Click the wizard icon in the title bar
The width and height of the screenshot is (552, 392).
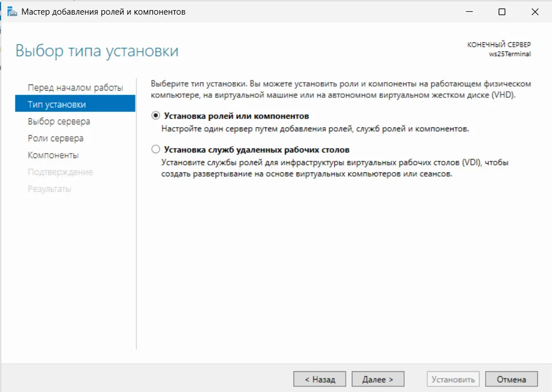tap(12, 12)
